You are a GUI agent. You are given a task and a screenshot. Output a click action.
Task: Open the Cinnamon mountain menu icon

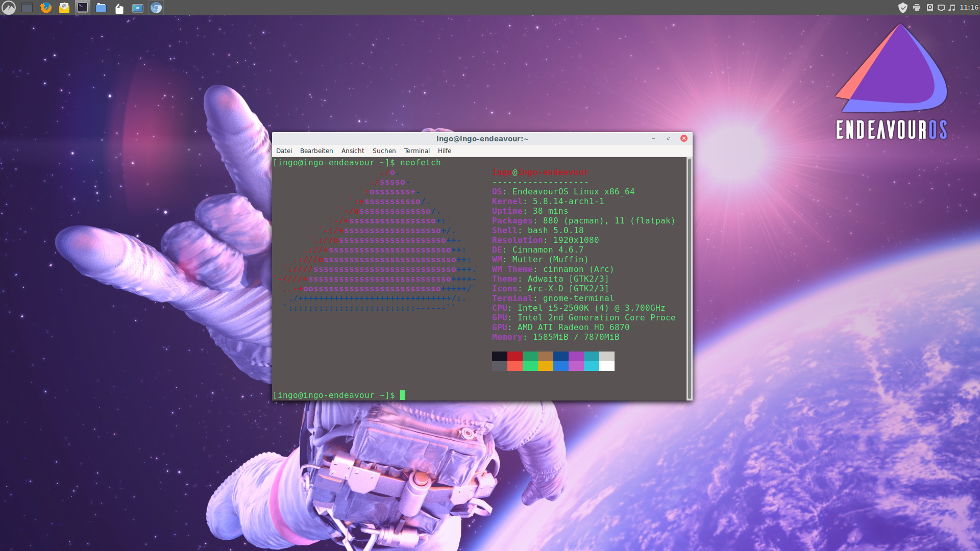[x=9, y=8]
